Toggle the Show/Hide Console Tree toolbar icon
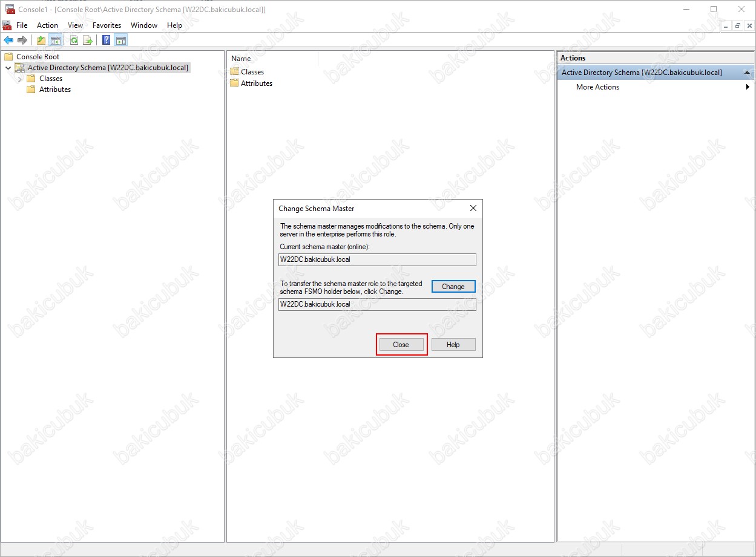This screenshot has width=756, height=557. pos(55,41)
